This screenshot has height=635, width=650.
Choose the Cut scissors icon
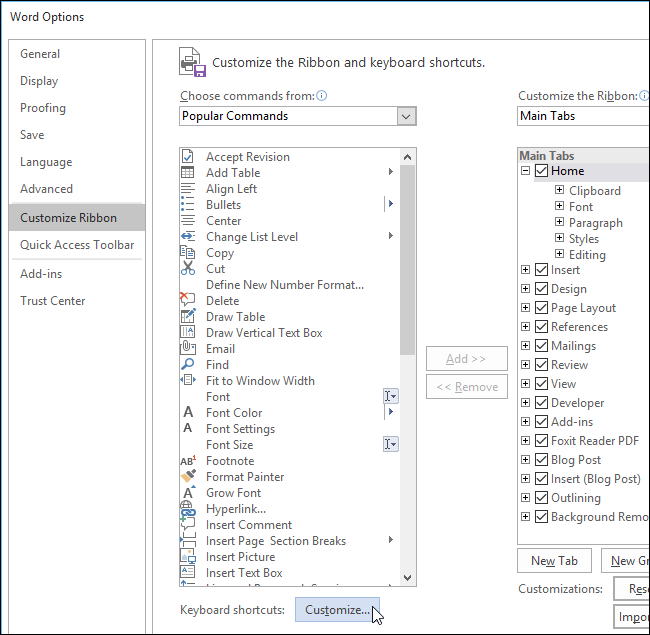pos(187,269)
